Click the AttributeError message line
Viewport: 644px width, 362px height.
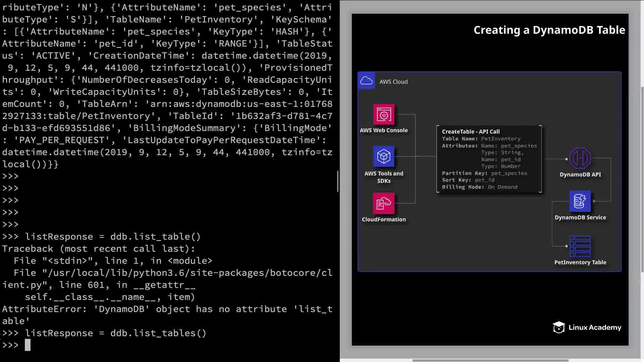coord(167,309)
